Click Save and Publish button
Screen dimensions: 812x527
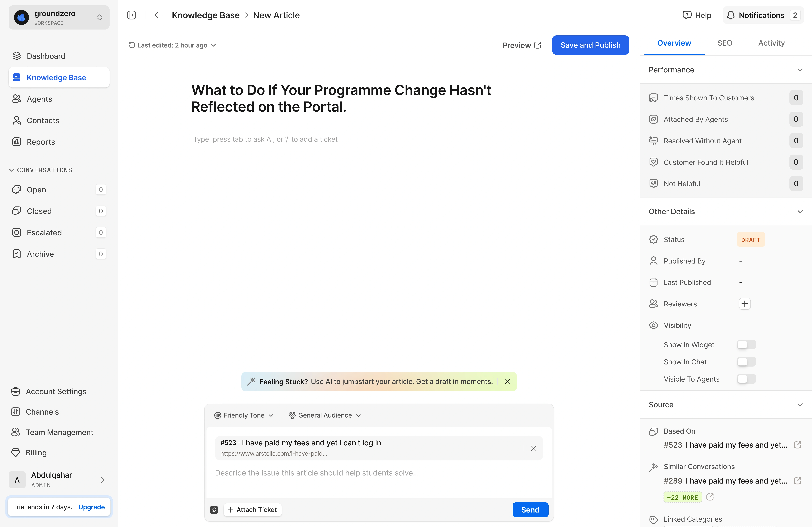pos(590,45)
